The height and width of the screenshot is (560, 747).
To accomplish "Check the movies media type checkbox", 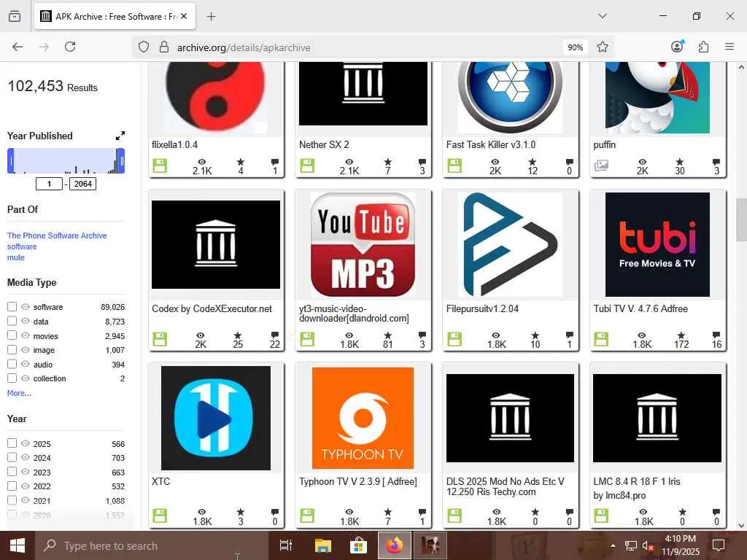I will pos(12,335).
